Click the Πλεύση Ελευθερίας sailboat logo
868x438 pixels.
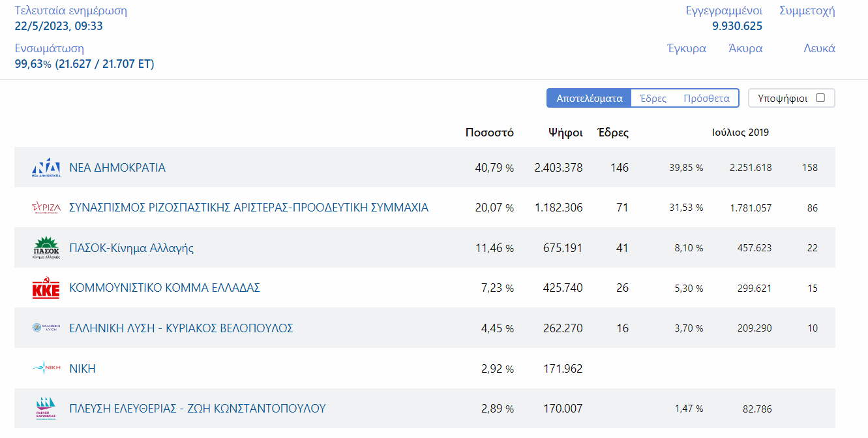pyautogui.click(x=46, y=409)
